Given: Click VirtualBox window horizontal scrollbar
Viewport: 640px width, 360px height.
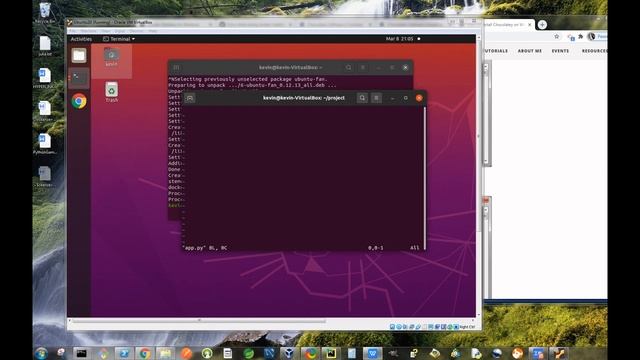Looking at the screenshot, I should point(199,321).
